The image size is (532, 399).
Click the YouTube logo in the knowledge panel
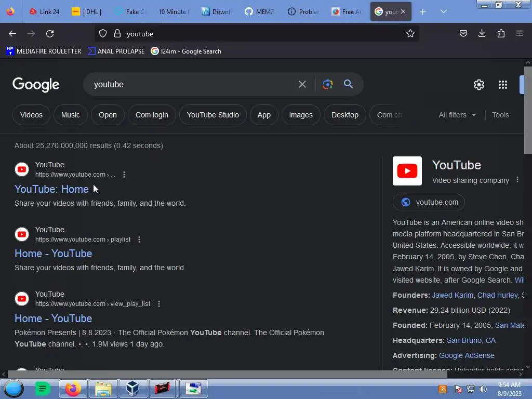[407, 171]
